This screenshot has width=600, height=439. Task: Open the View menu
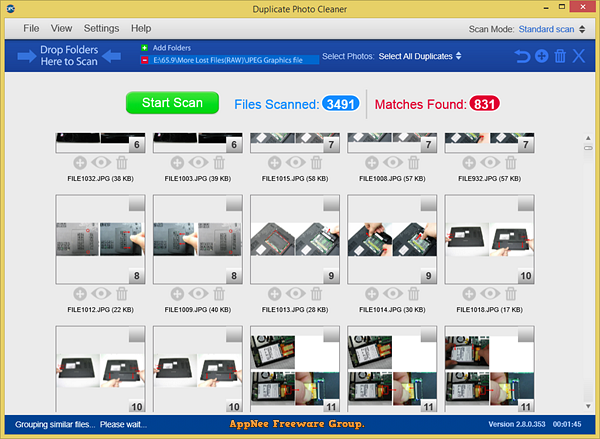point(61,28)
